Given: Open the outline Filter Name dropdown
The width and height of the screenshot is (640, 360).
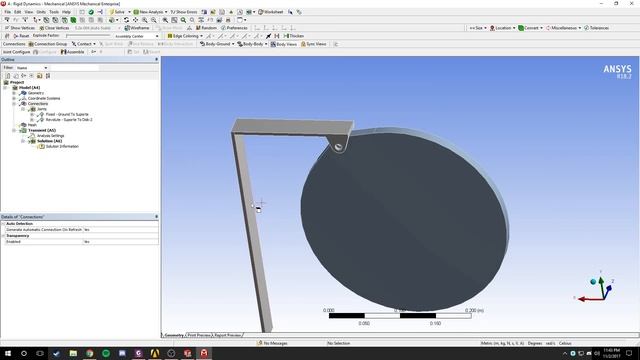Looking at the screenshot, I should pos(32,68).
